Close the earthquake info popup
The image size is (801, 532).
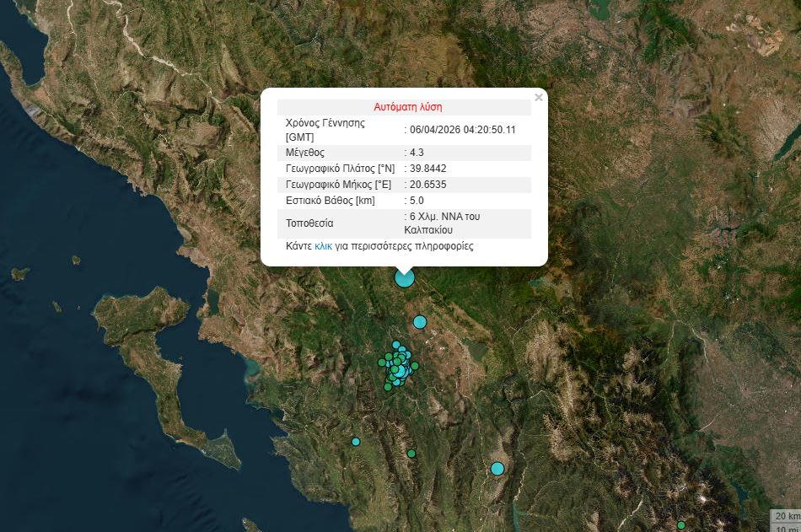539,97
